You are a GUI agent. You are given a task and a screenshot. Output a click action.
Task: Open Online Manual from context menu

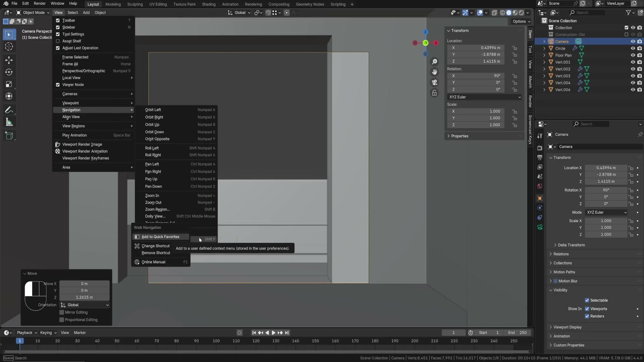coord(153,262)
